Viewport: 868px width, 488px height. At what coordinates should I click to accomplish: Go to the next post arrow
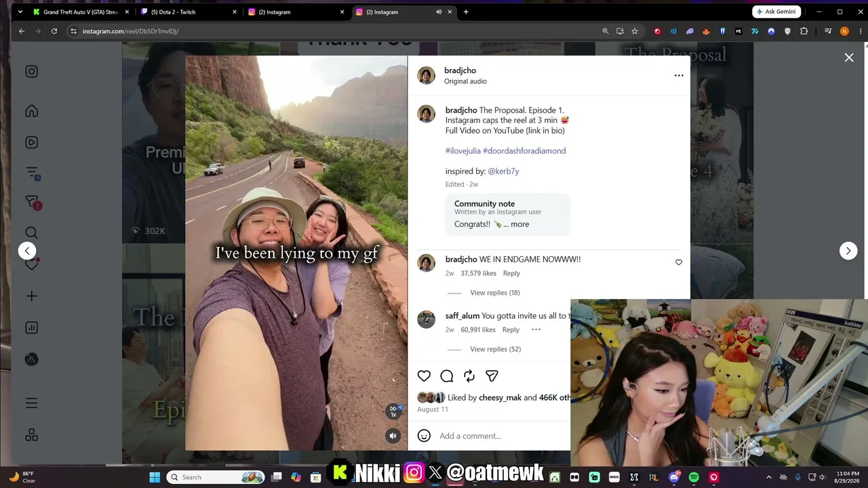coord(848,251)
